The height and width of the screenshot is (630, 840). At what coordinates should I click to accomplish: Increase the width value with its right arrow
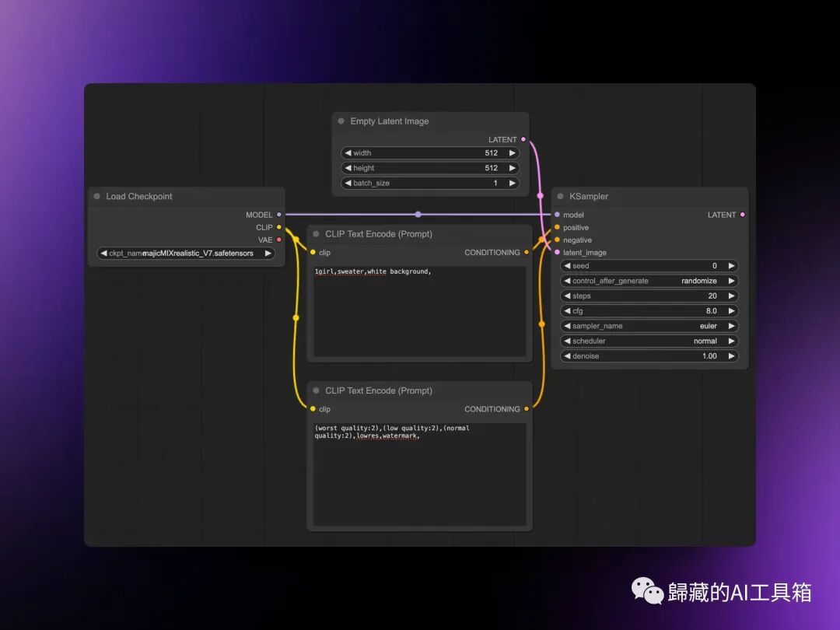[512, 153]
